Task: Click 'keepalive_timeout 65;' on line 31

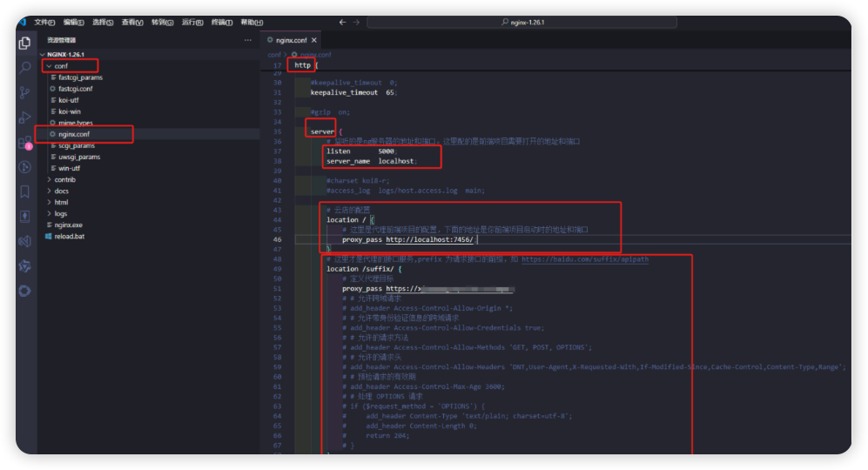Action: coord(353,92)
